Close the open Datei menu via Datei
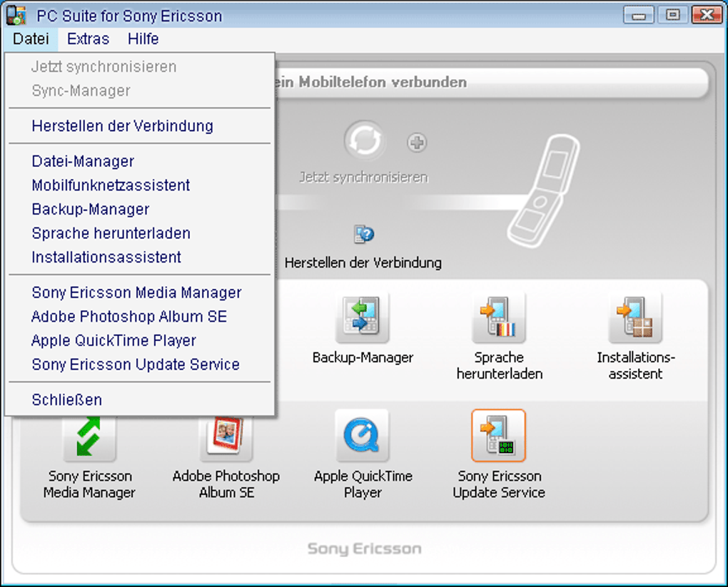Image resolution: width=728 pixels, height=587 pixels. 31,39
